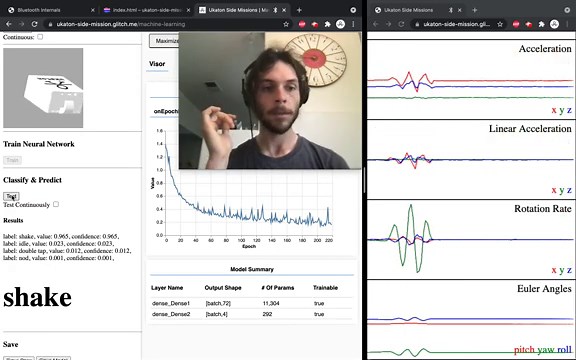The image size is (576, 360).
Task: Select the Ukaton Side Missions tab in left window
Action: 242,10
